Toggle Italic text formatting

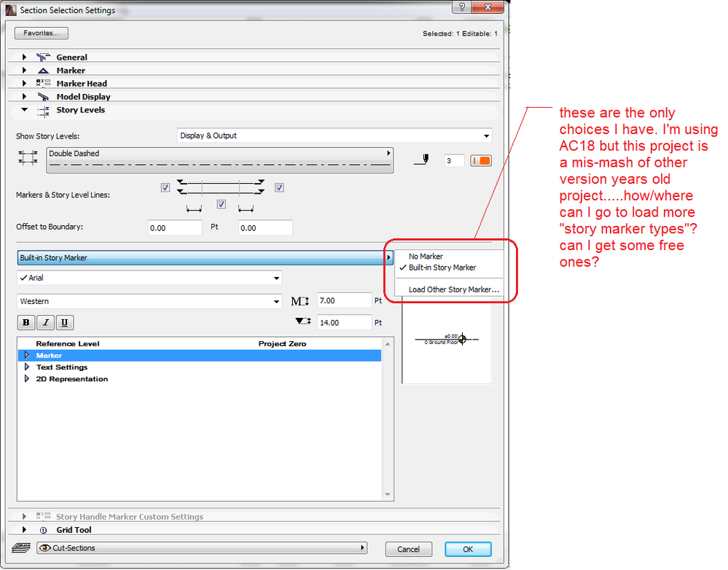pyautogui.click(x=45, y=322)
